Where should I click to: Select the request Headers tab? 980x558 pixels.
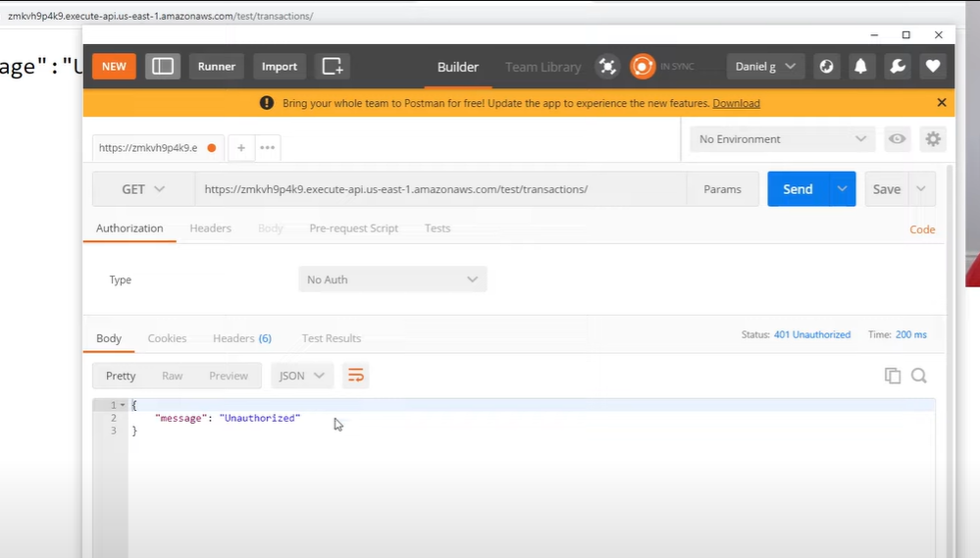[x=210, y=228]
